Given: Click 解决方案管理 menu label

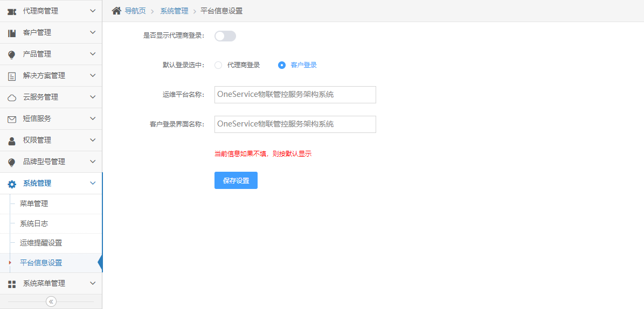Looking at the screenshot, I should tap(44, 75).
